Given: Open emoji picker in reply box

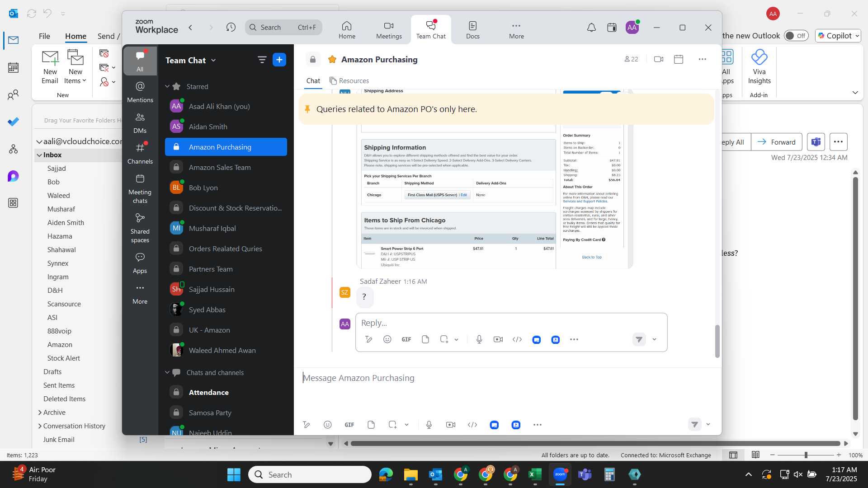Looking at the screenshot, I should tap(387, 339).
